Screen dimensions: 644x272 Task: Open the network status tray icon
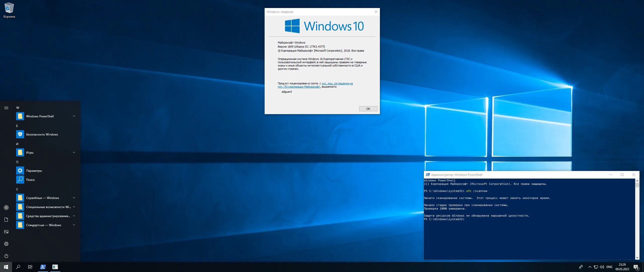pos(596,267)
